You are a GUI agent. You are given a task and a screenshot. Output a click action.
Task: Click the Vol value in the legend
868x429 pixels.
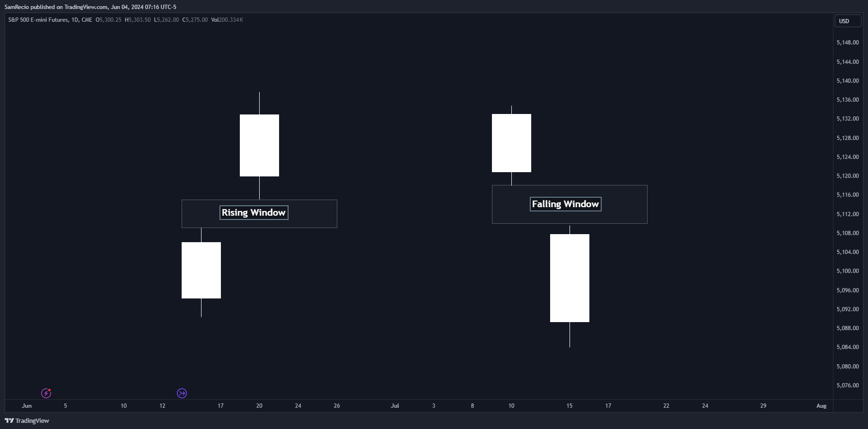coord(227,20)
